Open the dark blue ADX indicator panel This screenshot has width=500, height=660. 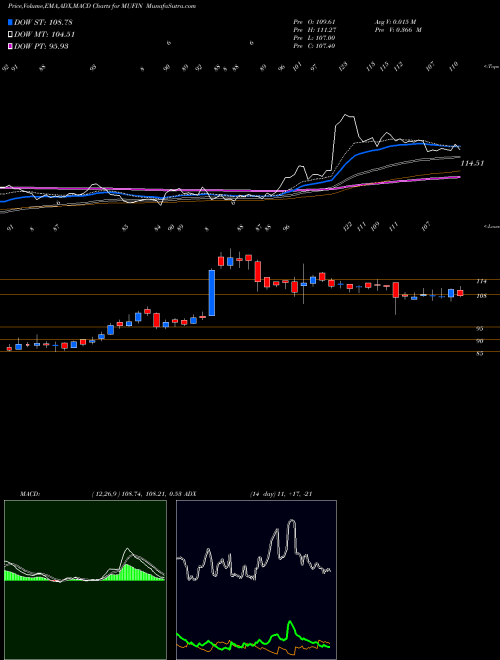click(256, 580)
